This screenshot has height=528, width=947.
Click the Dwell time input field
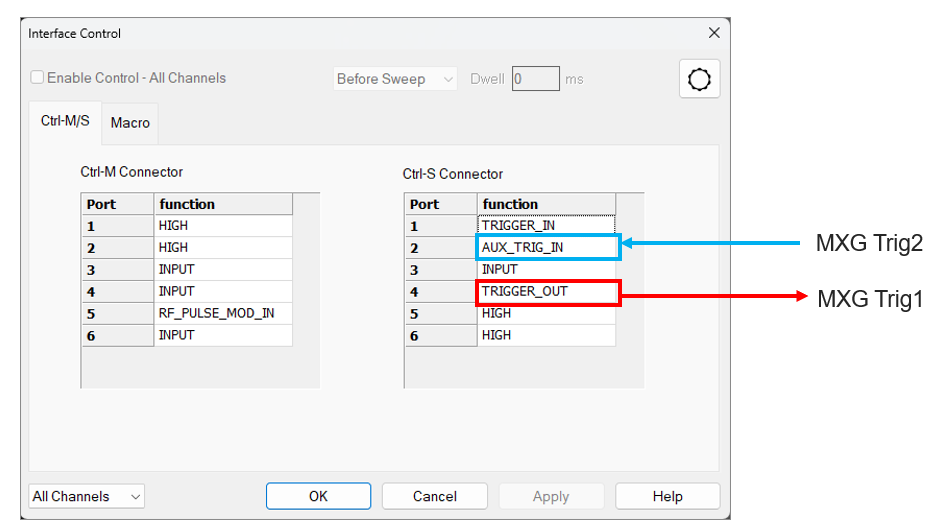536,79
